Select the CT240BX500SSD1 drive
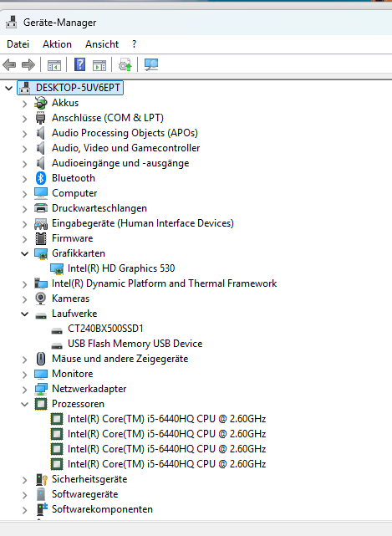This screenshot has height=536, width=392. (x=105, y=329)
